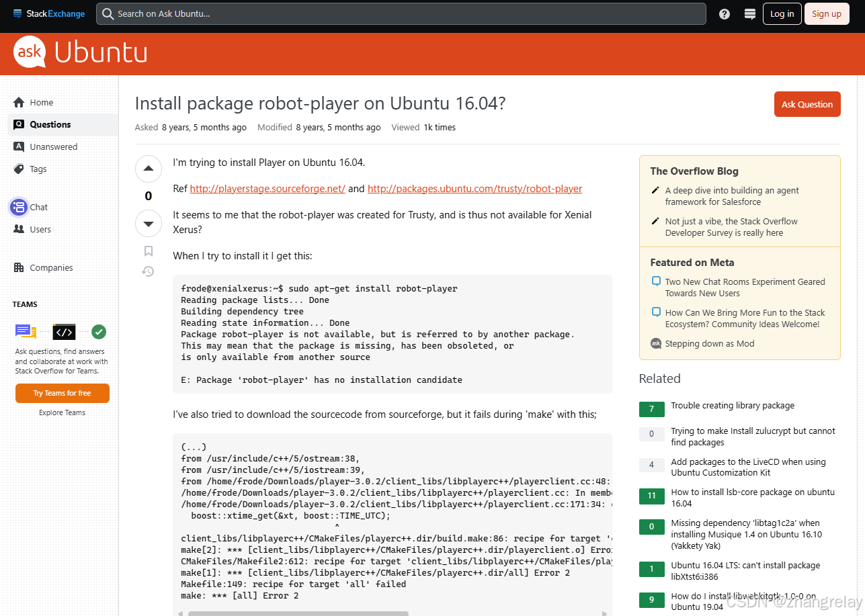Screen dimensions: 865x616
Task: Click the Ask Ubuntu logo
Action: (x=80, y=52)
